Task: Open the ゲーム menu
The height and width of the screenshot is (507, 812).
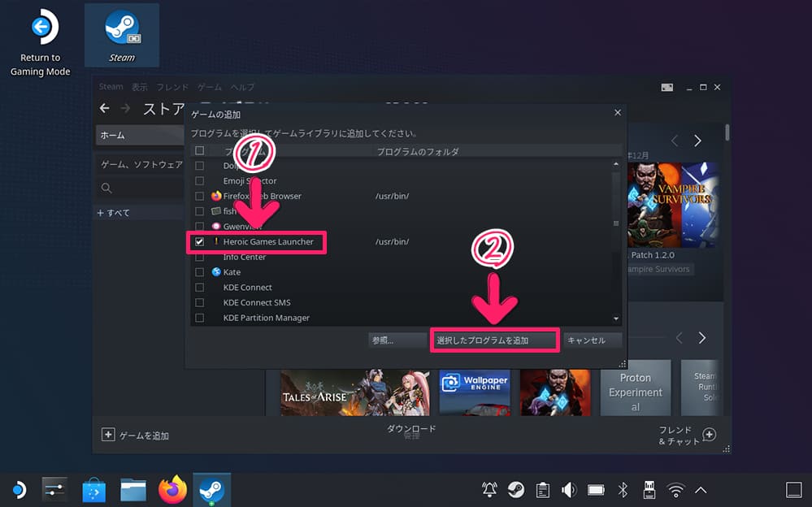Action: coord(210,86)
